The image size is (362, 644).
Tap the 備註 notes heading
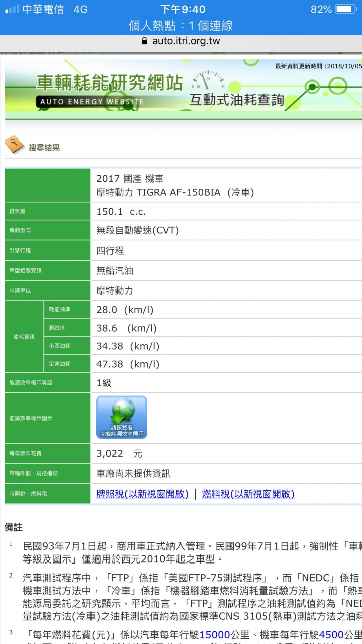pos(14,527)
